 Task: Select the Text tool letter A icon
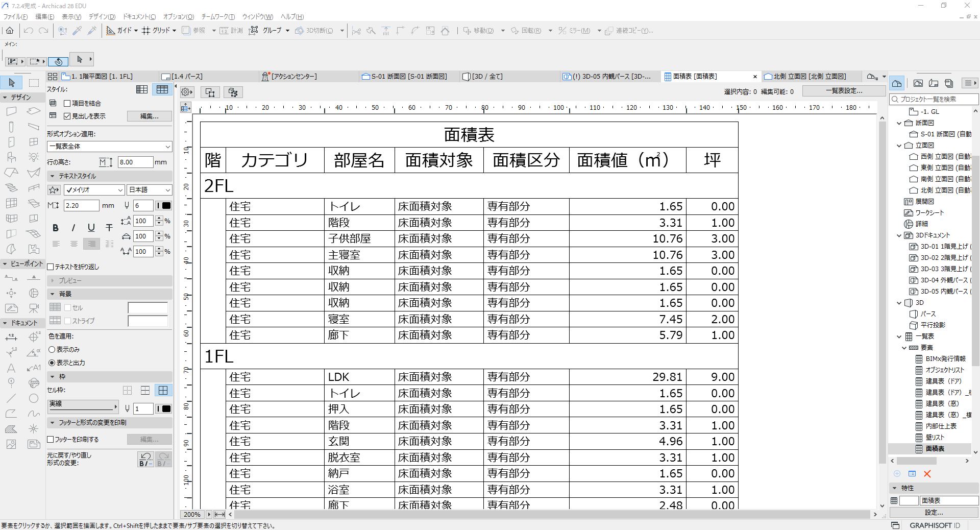[x=11, y=368]
